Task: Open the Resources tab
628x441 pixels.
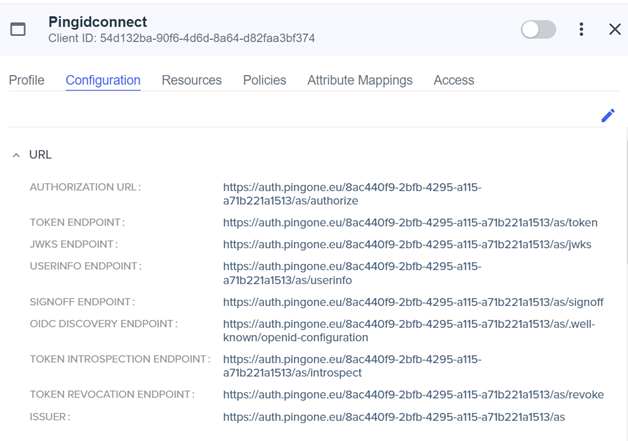Action: pos(191,80)
